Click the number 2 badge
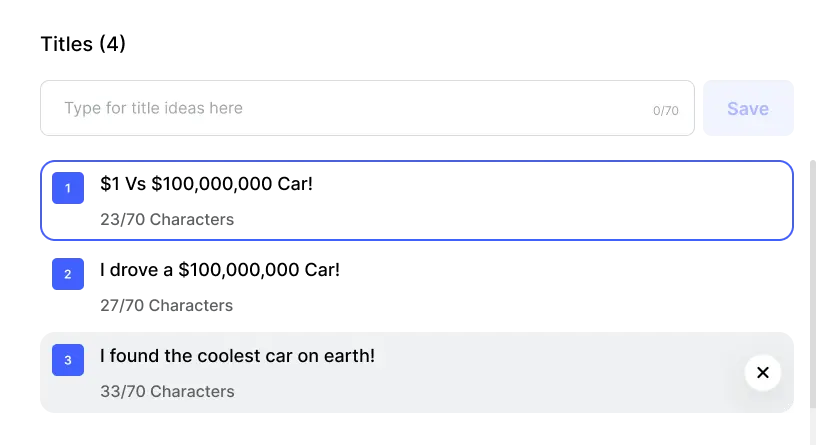 pyautogui.click(x=68, y=275)
